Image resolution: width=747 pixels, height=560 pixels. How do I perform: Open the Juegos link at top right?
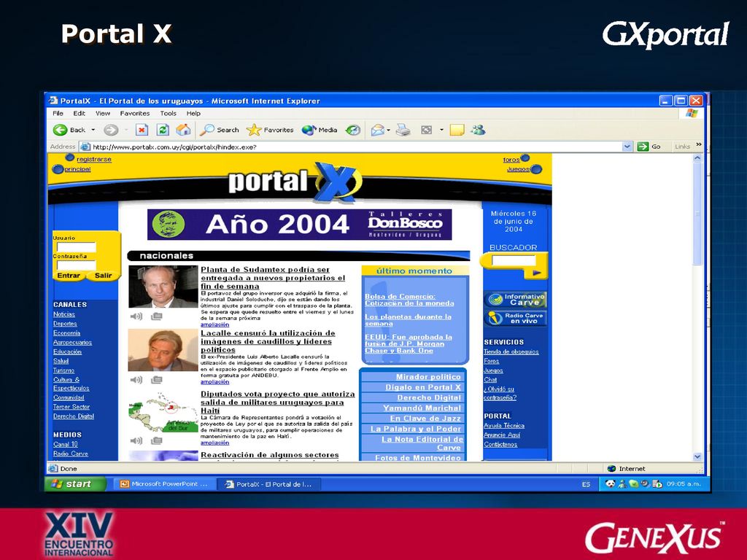[518, 169]
